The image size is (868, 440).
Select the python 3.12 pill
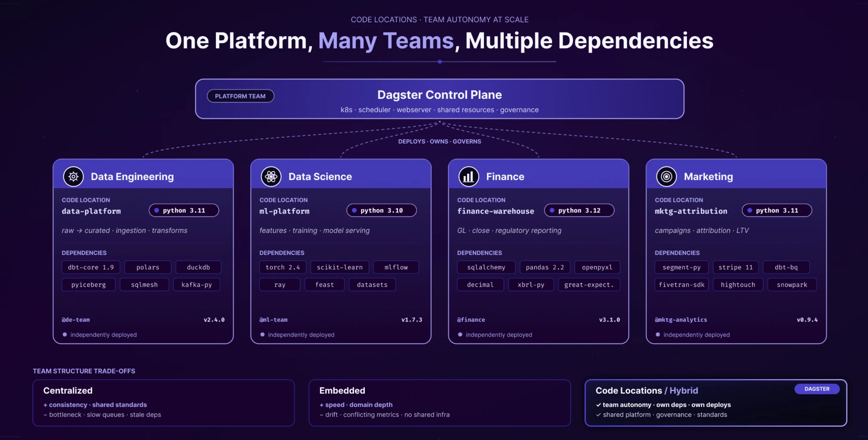click(x=579, y=211)
